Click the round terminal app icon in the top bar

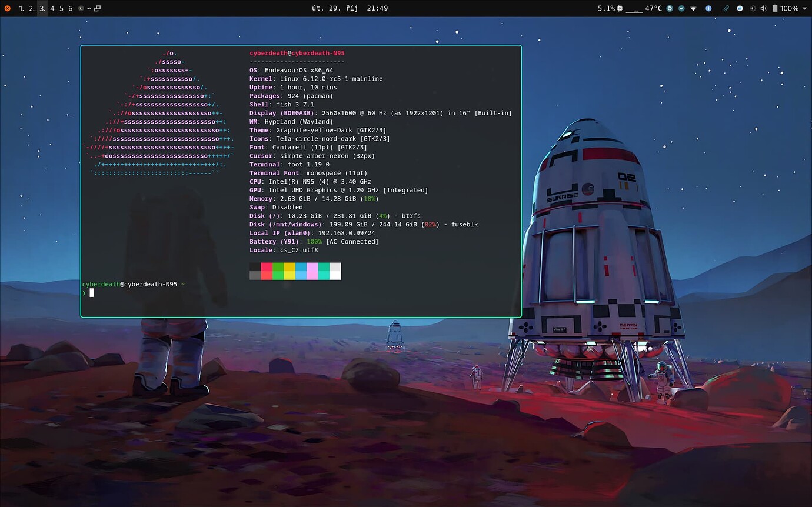[x=81, y=8]
